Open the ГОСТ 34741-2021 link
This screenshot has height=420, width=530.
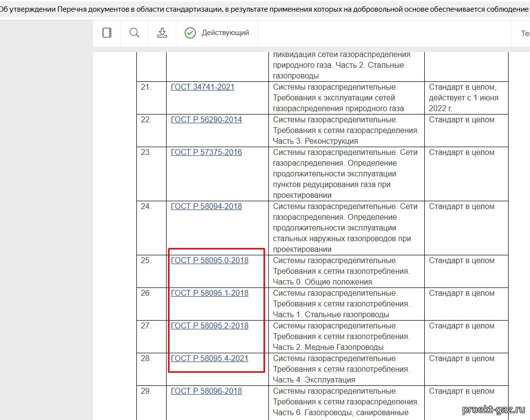tap(202, 87)
